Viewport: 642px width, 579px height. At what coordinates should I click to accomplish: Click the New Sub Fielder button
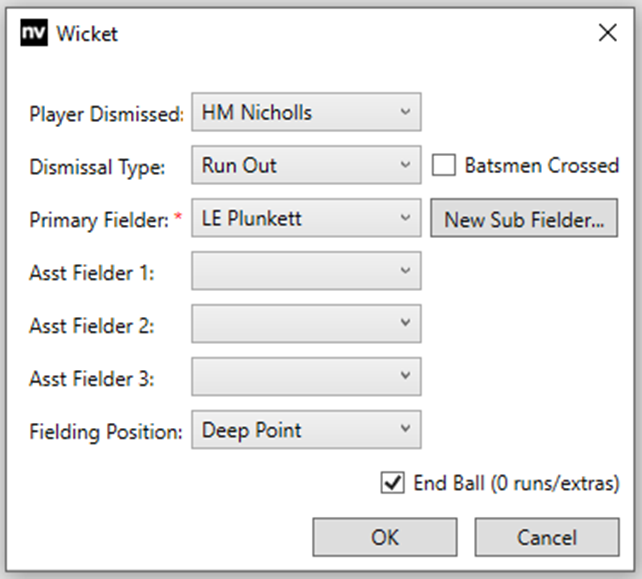pyautogui.click(x=524, y=219)
